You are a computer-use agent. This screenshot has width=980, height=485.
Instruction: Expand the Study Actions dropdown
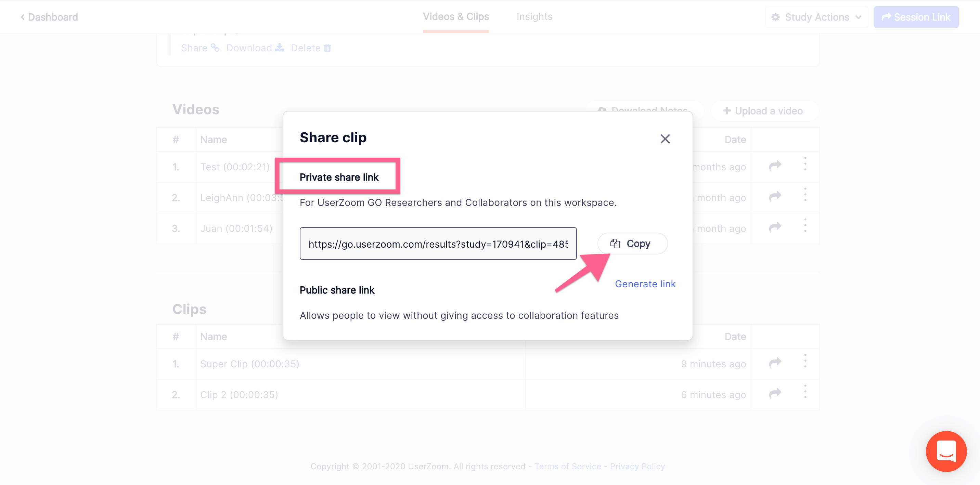(816, 17)
